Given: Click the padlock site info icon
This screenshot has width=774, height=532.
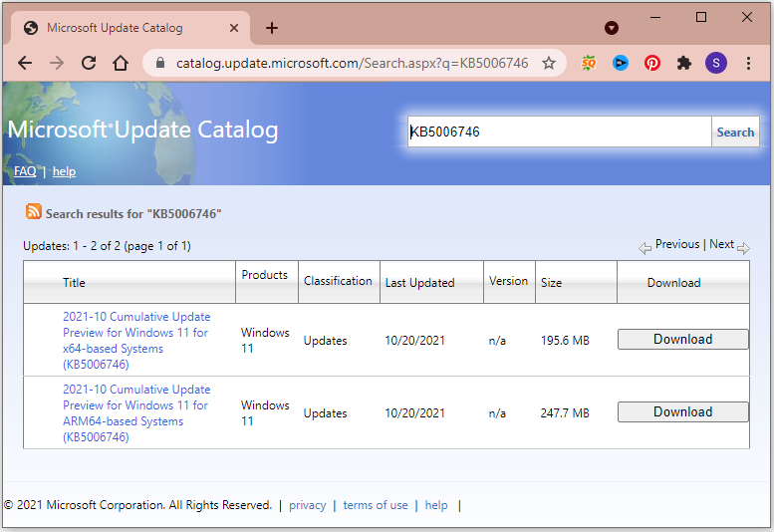Looking at the screenshot, I should [x=160, y=63].
